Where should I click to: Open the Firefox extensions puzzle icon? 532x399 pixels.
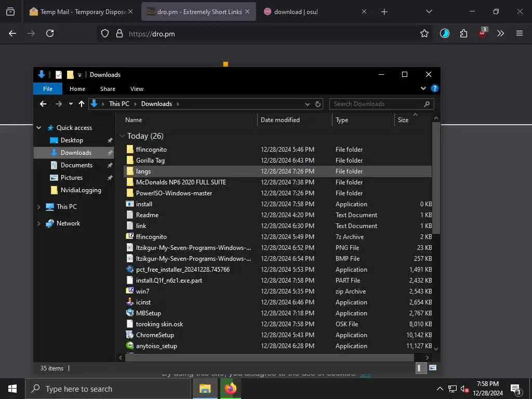(x=463, y=33)
